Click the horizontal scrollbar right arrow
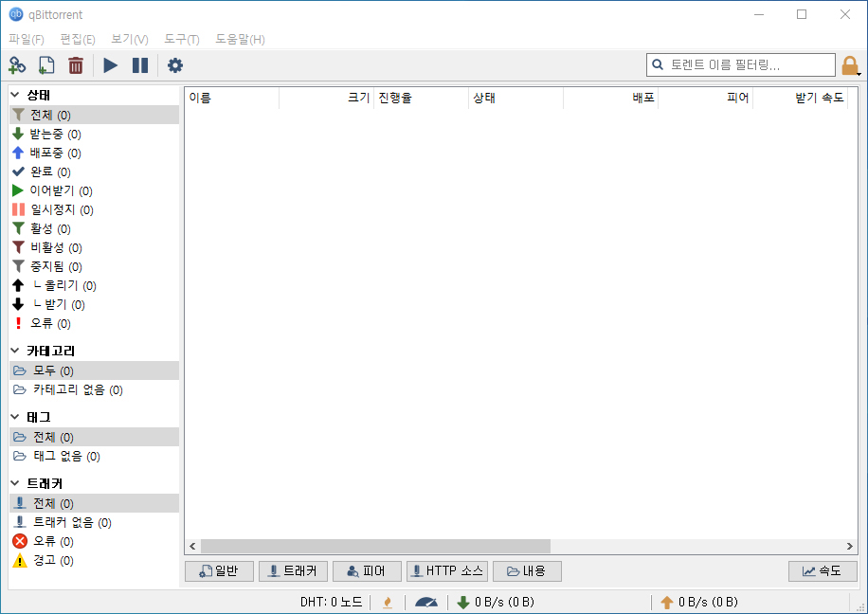Screen dimensions: 868x614 coord(850,546)
